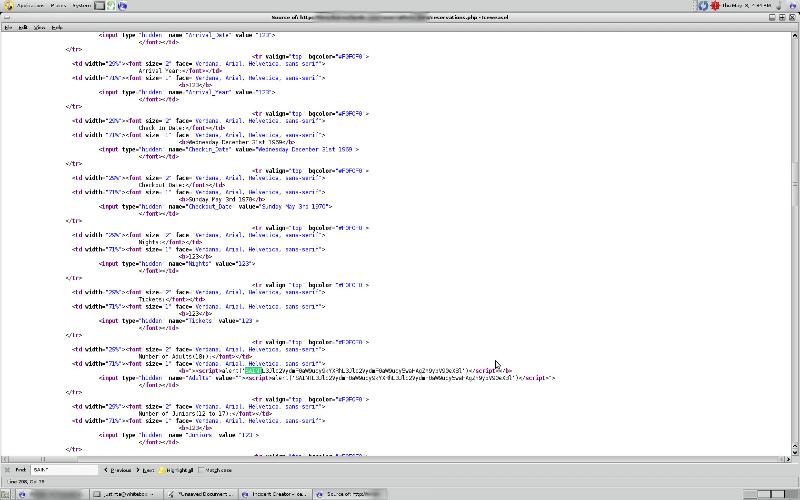Screen dimensions: 800x500
Task: Open the Help menu
Action: (57, 28)
